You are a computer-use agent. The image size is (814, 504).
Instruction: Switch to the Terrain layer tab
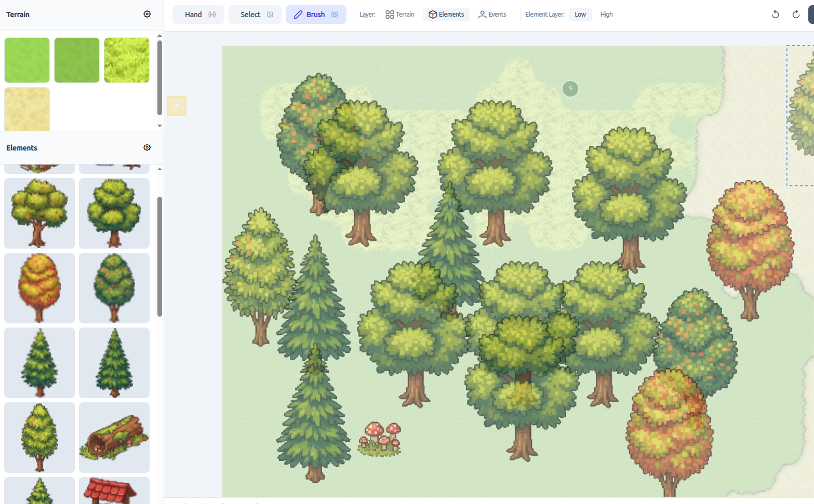point(400,15)
